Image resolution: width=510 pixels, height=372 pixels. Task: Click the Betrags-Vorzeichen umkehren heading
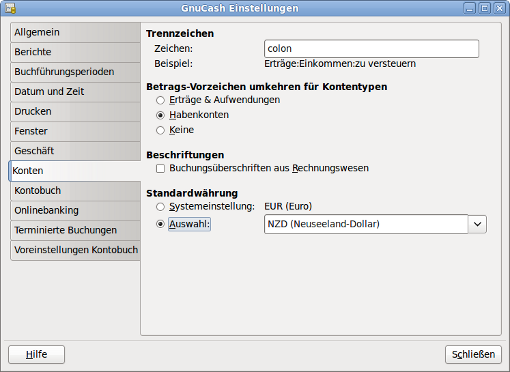(x=267, y=87)
